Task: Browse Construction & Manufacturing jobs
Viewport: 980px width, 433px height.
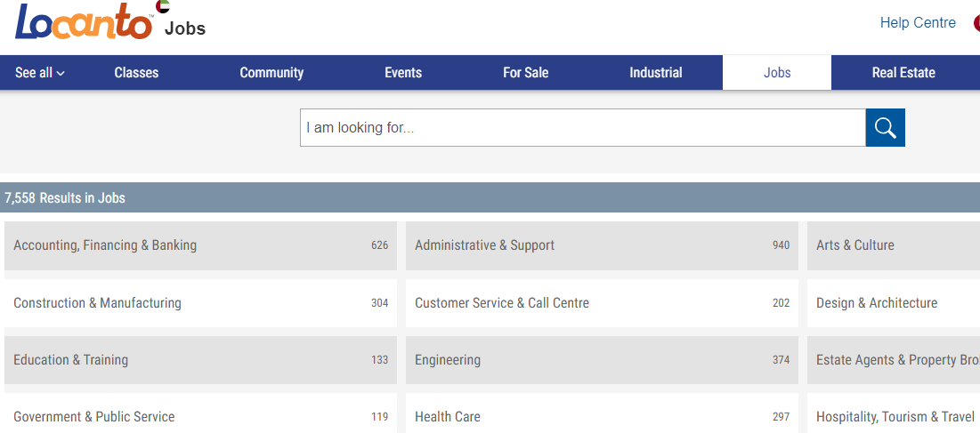Action: (97, 303)
